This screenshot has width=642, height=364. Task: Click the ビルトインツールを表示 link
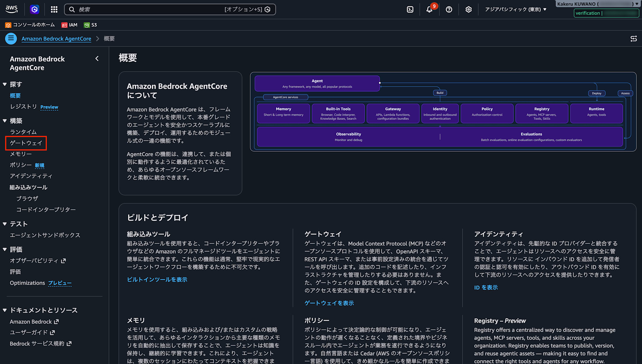click(x=157, y=279)
